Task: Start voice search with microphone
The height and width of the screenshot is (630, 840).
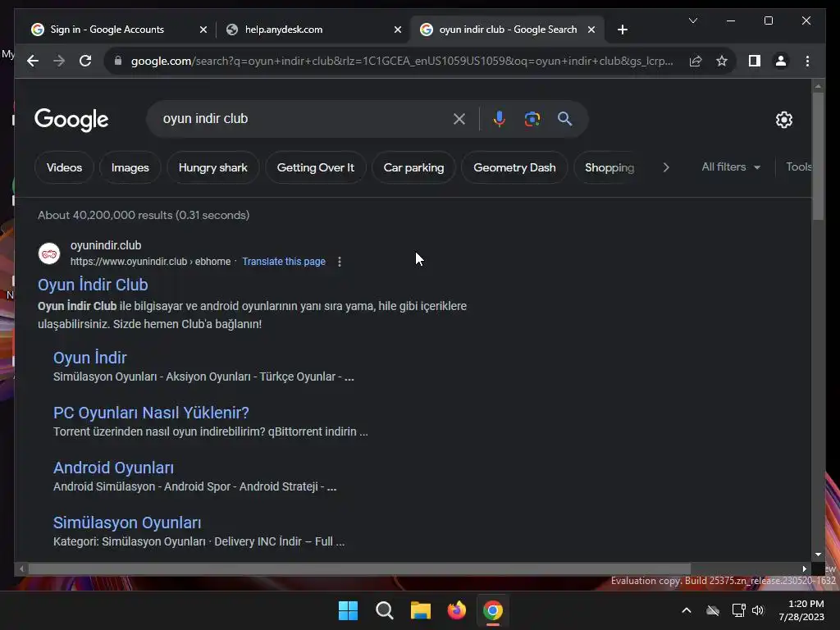Action: tap(500, 119)
